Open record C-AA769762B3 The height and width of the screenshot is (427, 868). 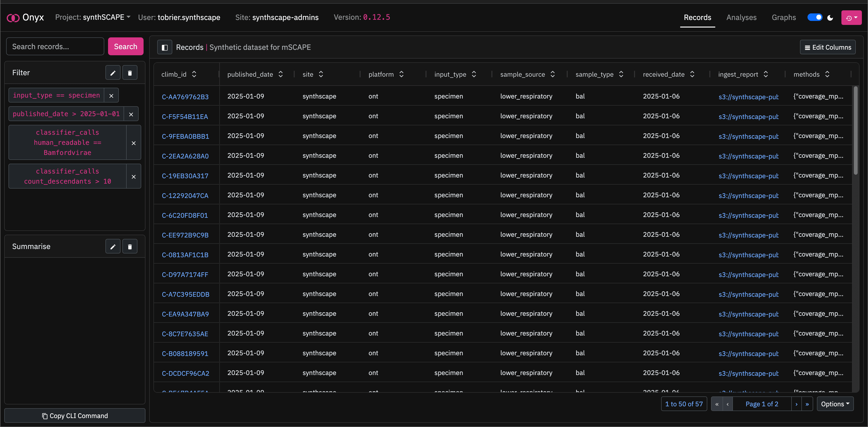185,96
